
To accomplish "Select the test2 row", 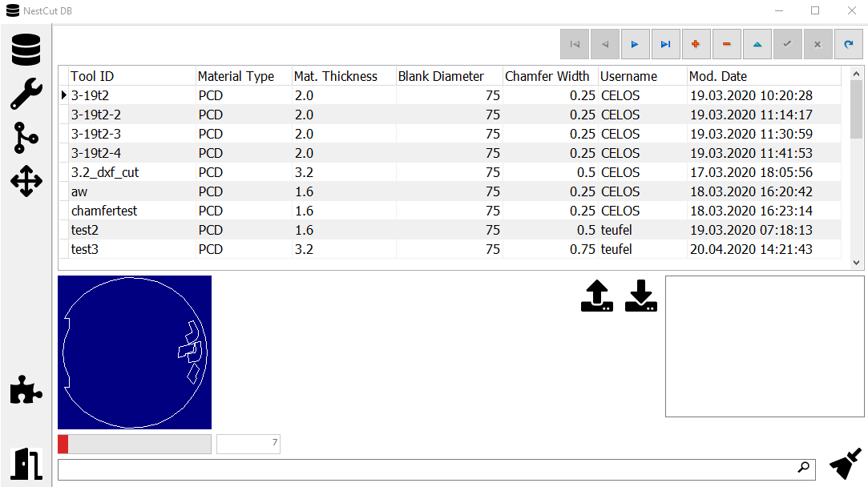I will (x=450, y=230).
